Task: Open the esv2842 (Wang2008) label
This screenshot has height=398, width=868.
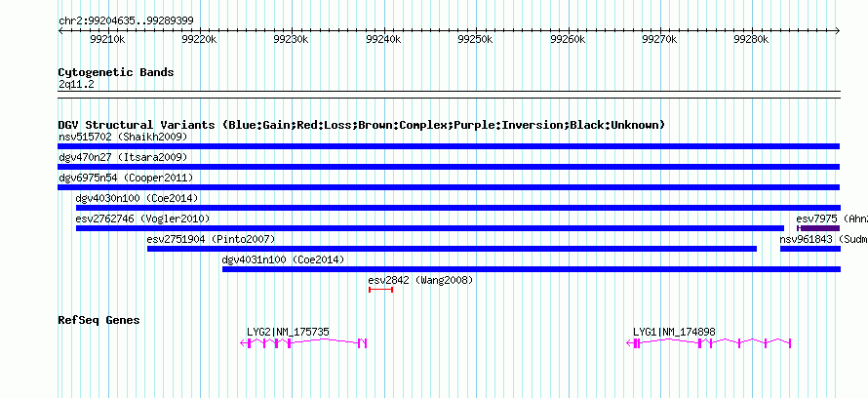Action: [x=420, y=280]
